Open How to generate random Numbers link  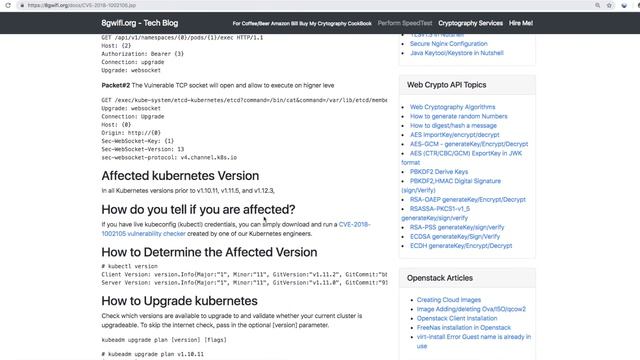[x=458, y=116]
